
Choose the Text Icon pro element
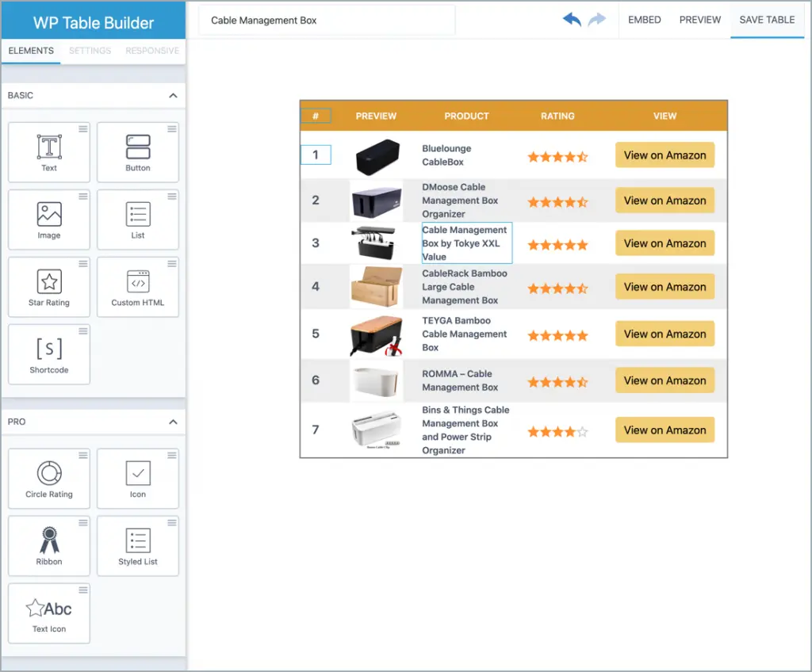click(49, 613)
